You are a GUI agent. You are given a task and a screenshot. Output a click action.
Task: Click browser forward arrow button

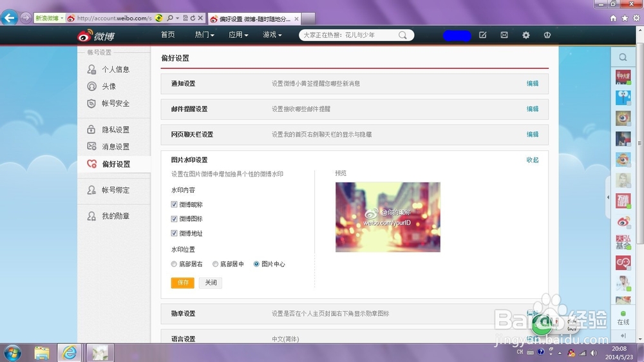(x=26, y=17)
